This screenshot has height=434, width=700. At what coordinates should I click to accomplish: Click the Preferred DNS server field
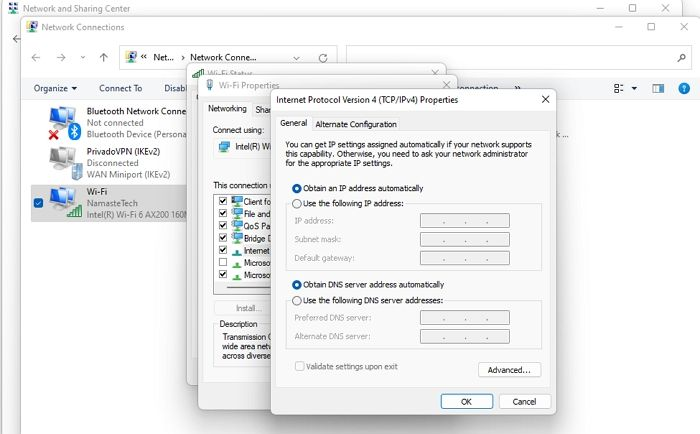(465, 318)
